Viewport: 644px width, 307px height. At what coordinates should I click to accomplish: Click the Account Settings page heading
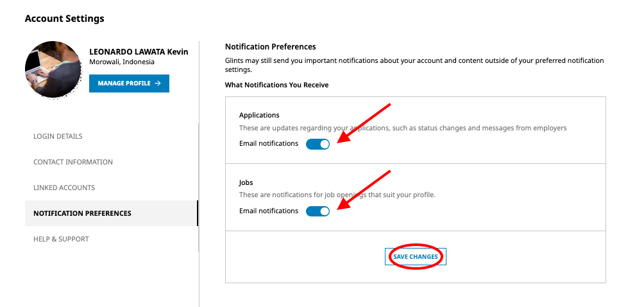point(65,19)
